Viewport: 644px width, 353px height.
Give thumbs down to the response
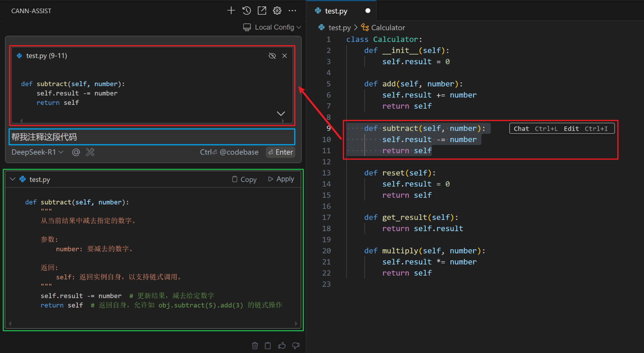(x=296, y=345)
